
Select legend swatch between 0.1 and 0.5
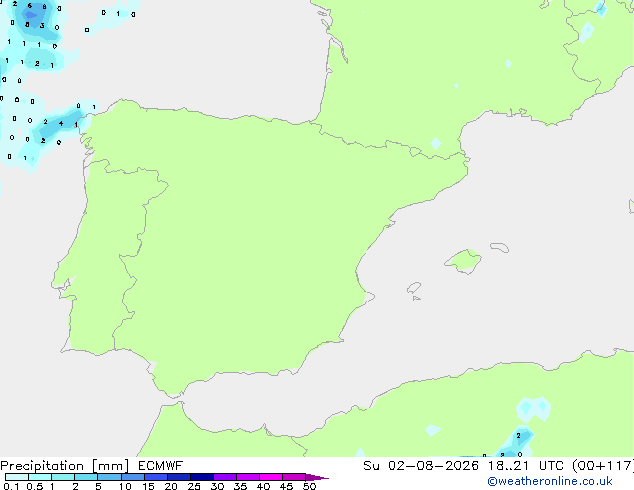17,477
